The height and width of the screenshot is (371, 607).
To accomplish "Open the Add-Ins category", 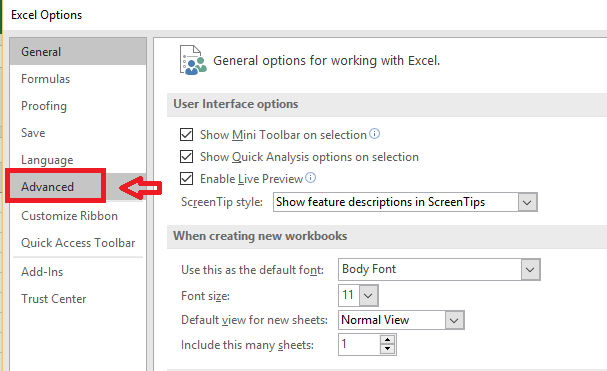I will pos(78,272).
